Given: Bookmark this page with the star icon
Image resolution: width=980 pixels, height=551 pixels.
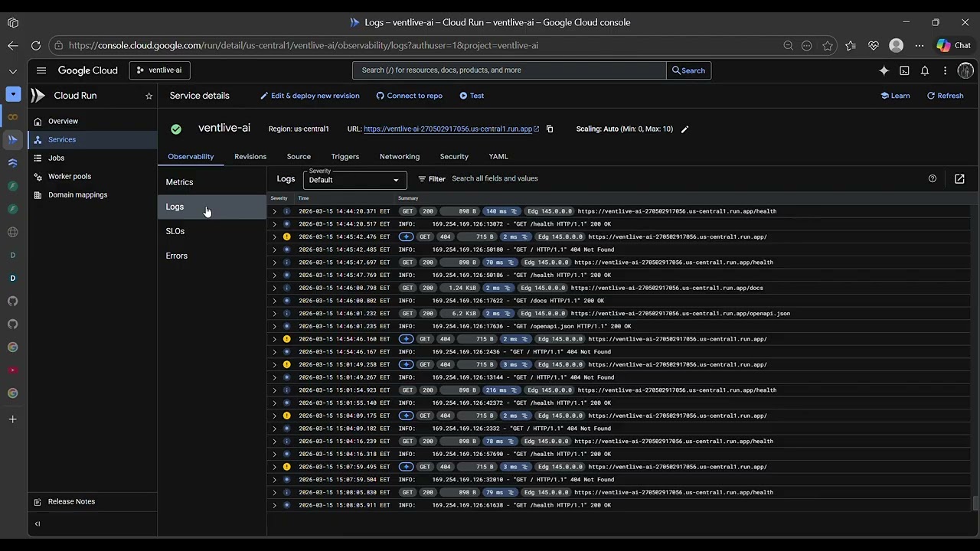Looking at the screenshot, I should [828, 45].
